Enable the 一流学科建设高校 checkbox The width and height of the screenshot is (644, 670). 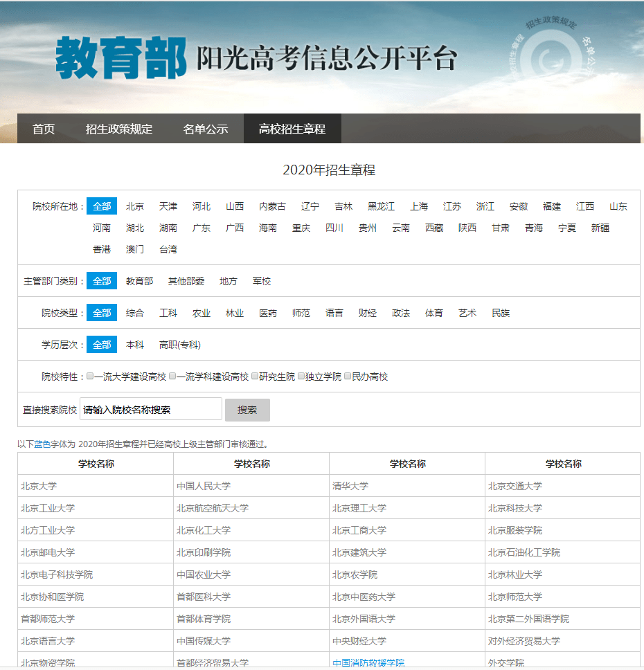pos(172,377)
